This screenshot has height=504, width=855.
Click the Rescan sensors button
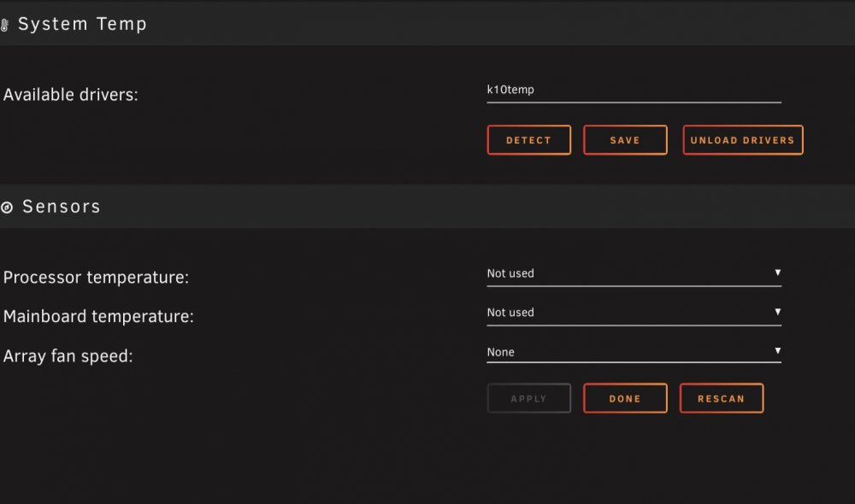pyautogui.click(x=722, y=398)
